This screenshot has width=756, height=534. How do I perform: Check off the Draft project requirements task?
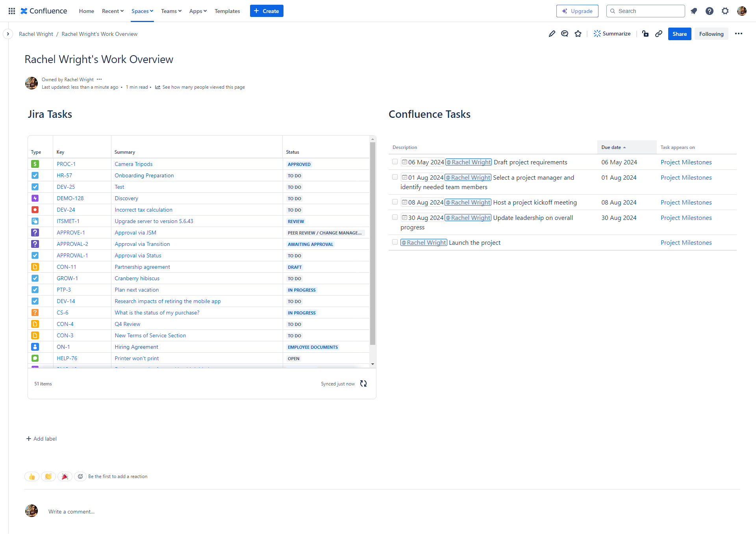coord(395,162)
